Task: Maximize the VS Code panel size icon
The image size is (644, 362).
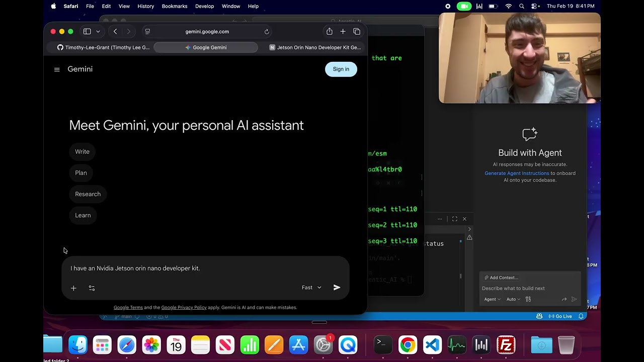Action: [x=454, y=219]
